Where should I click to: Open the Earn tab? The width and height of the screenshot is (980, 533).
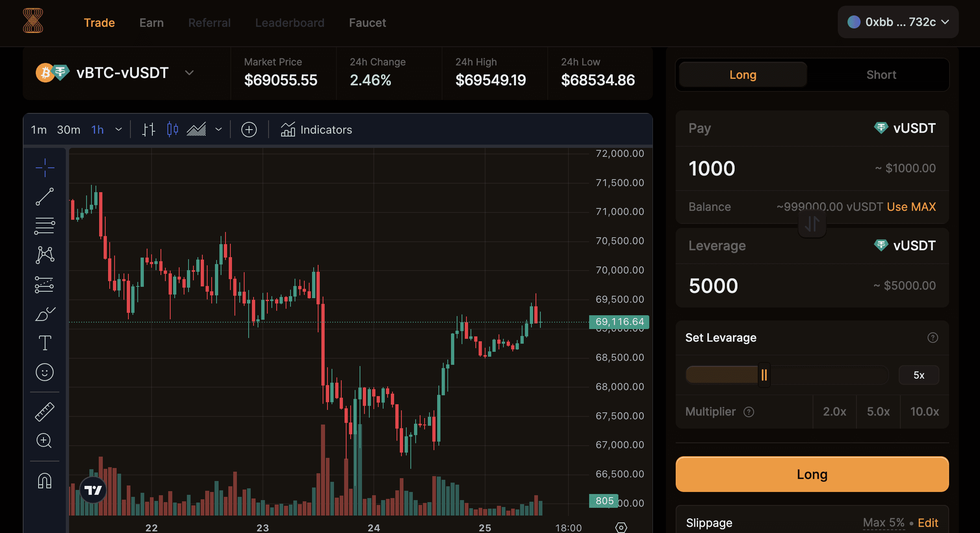[x=152, y=23]
